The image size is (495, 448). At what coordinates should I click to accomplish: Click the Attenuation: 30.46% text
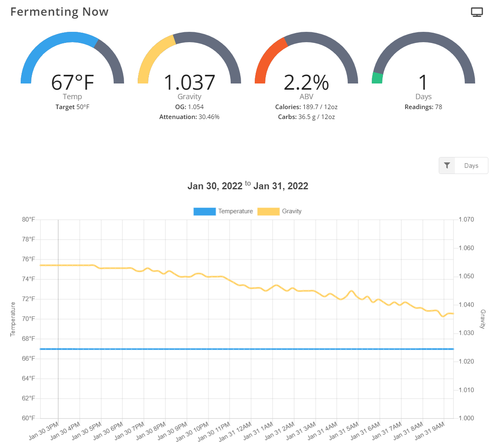[189, 117]
